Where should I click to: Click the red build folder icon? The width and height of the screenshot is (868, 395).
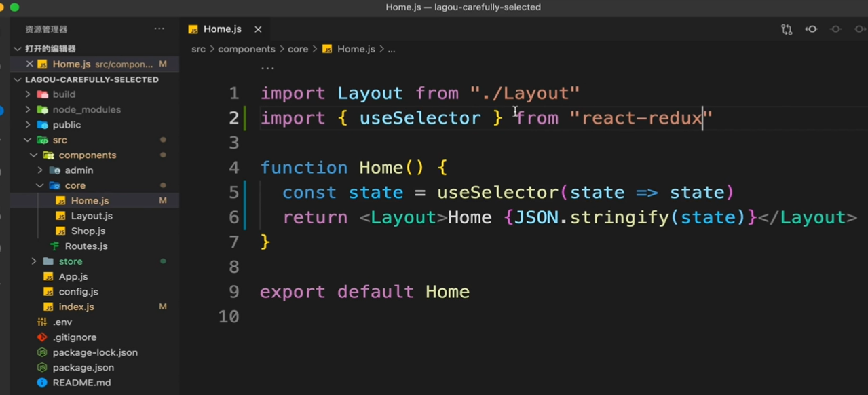click(43, 94)
